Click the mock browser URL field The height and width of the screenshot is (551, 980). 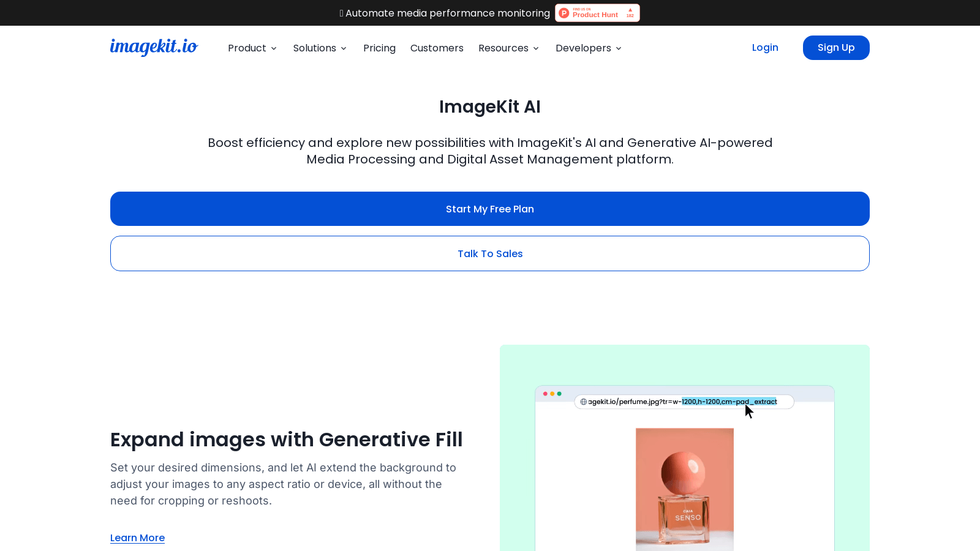click(x=684, y=402)
